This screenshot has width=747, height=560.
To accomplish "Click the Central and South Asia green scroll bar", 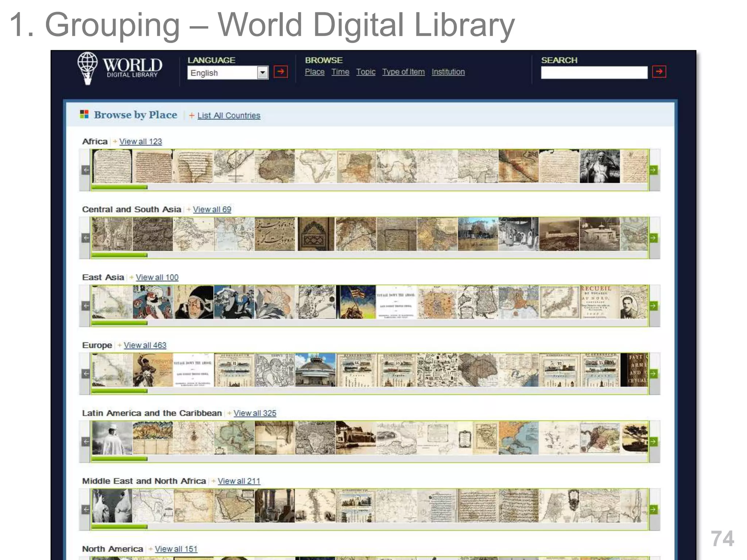I will click(119, 255).
